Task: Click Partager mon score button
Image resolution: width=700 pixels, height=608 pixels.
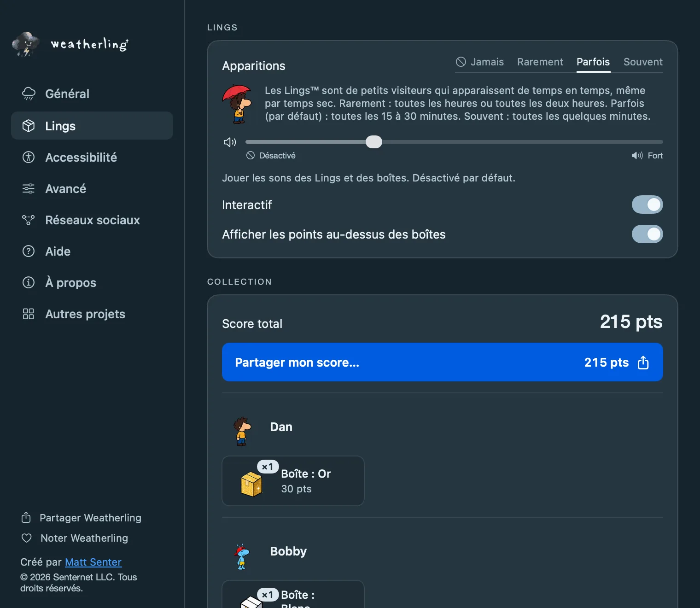Action: tap(443, 362)
